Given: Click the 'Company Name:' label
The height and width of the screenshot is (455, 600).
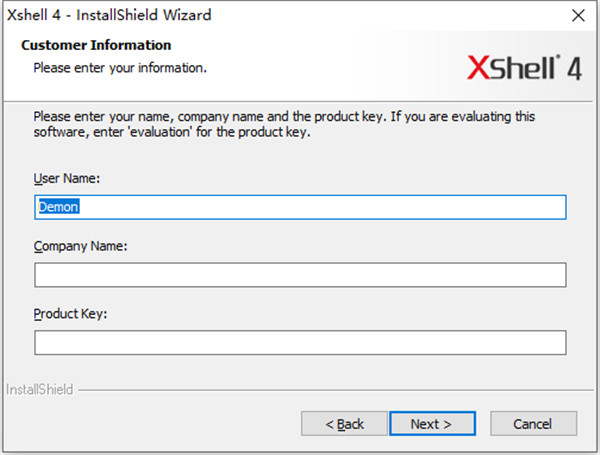Looking at the screenshot, I should [80, 246].
